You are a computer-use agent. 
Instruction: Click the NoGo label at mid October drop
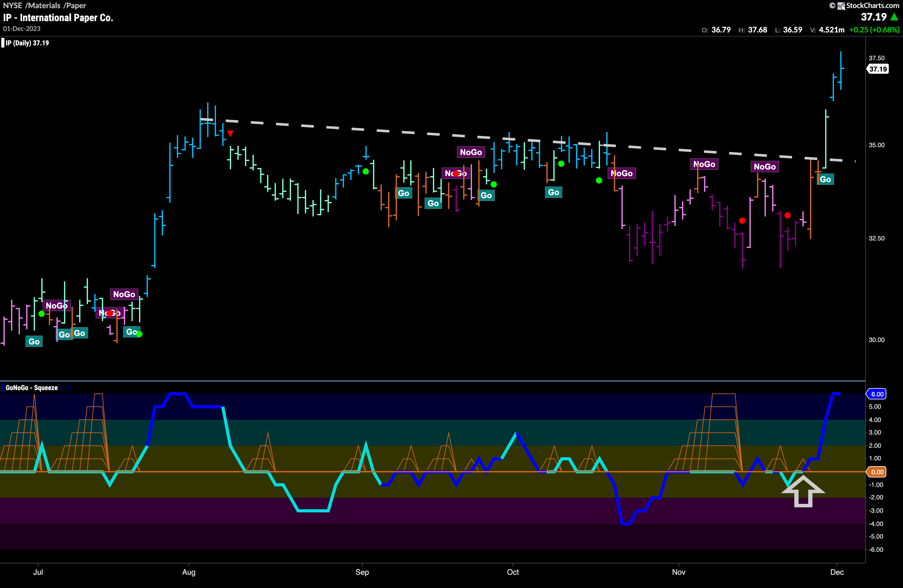[x=621, y=173]
